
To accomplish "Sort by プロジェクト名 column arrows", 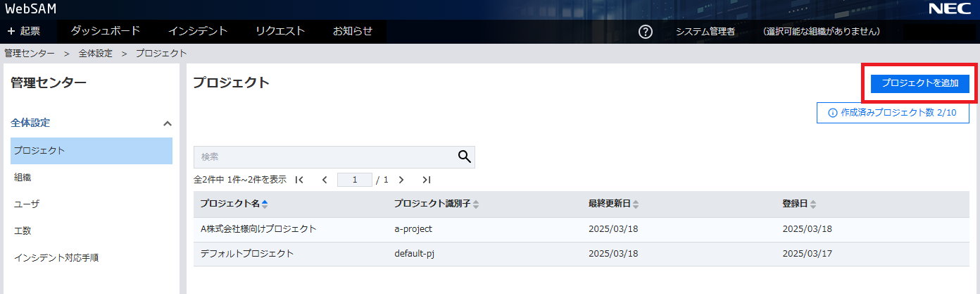I will tap(265, 204).
